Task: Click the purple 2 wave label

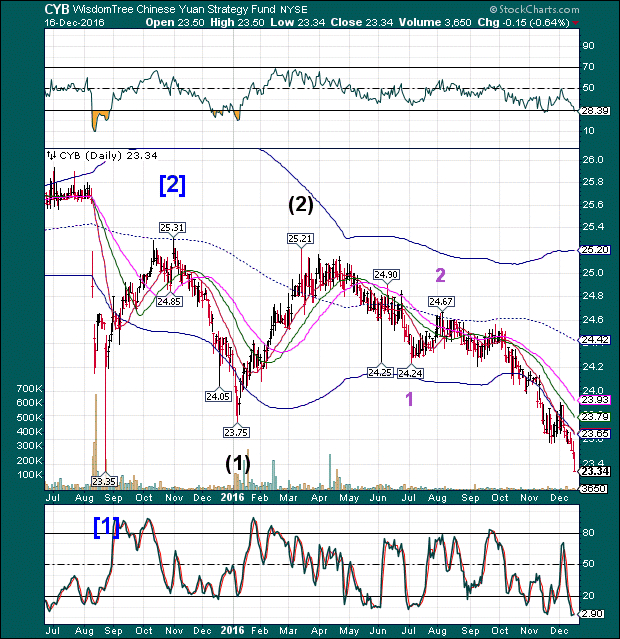Action: point(440,275)
